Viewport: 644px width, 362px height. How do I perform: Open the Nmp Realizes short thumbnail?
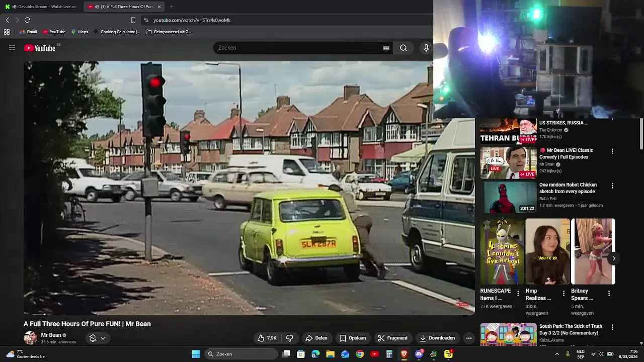547,251
